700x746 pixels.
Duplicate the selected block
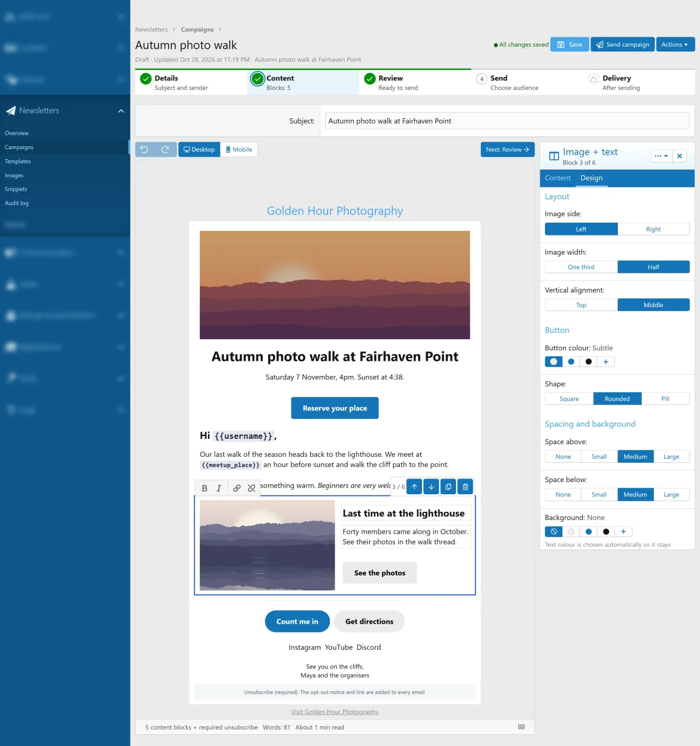coord(448,487)
